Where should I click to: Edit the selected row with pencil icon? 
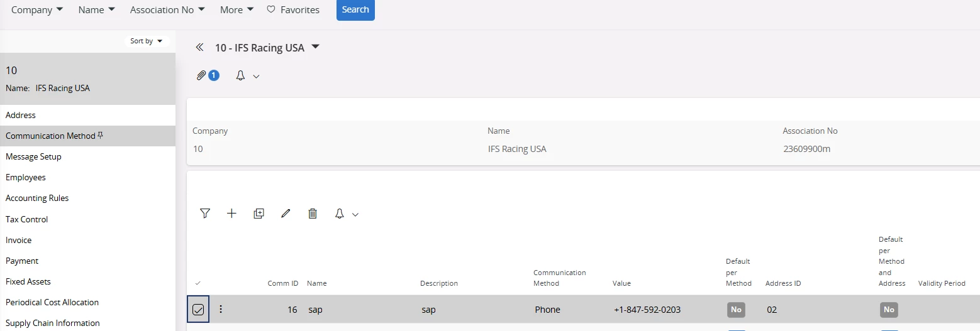286,214
